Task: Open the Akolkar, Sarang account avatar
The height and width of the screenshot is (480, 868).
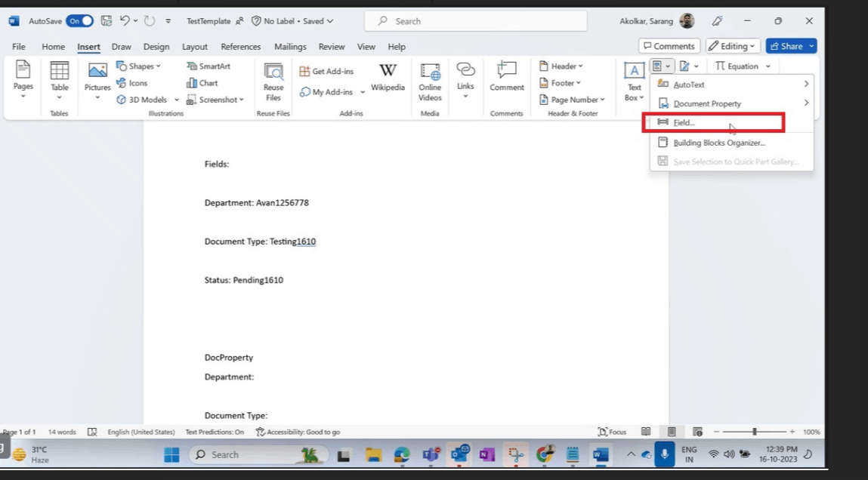Action: tap(687, 21)
